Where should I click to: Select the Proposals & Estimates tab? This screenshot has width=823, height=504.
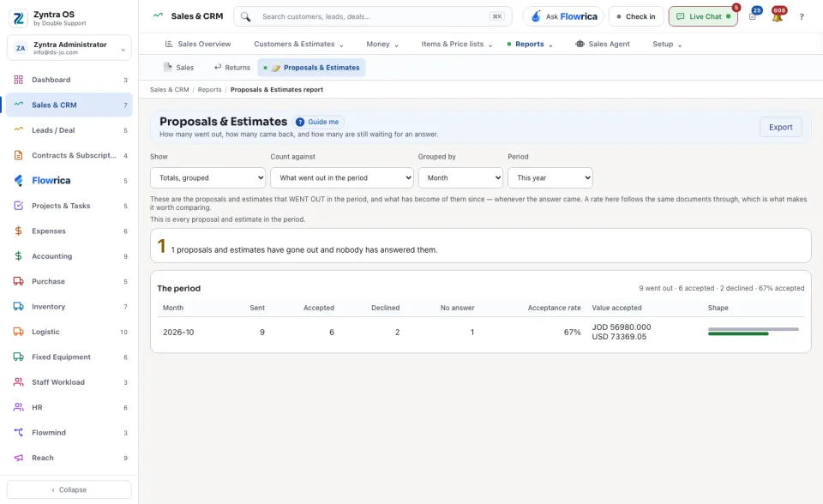click(x=312, y=68)
